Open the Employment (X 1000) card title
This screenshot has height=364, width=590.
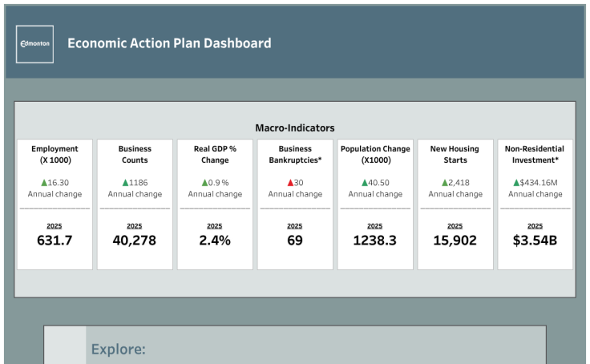pos(55,154)
